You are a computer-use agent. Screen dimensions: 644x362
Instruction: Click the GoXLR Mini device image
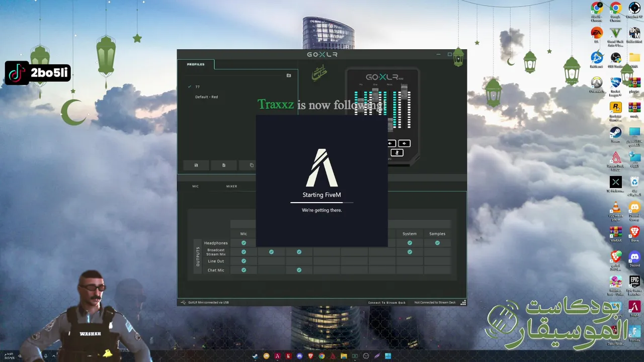(382, 117)
